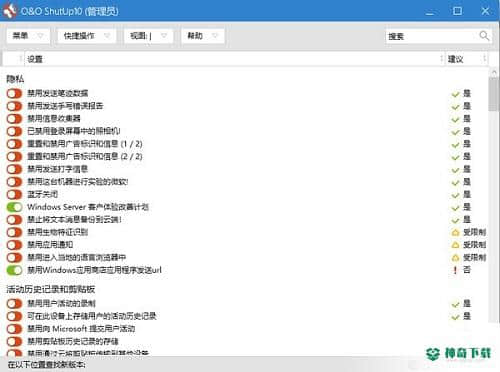Click the 禁用剪贴板历史记录的存储 label
Screen dimensions: 500x372
tap(73, 341)
